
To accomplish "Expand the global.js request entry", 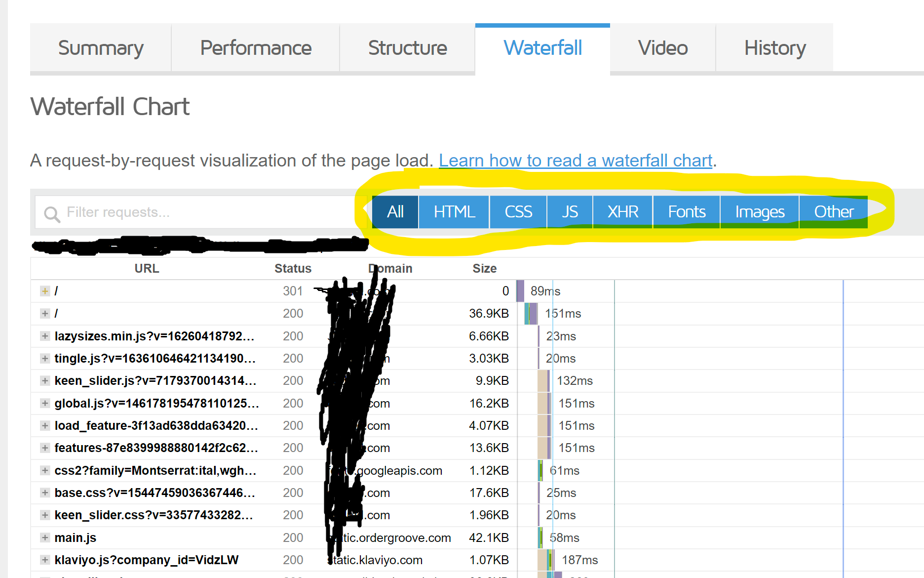I will pos(45,403).
